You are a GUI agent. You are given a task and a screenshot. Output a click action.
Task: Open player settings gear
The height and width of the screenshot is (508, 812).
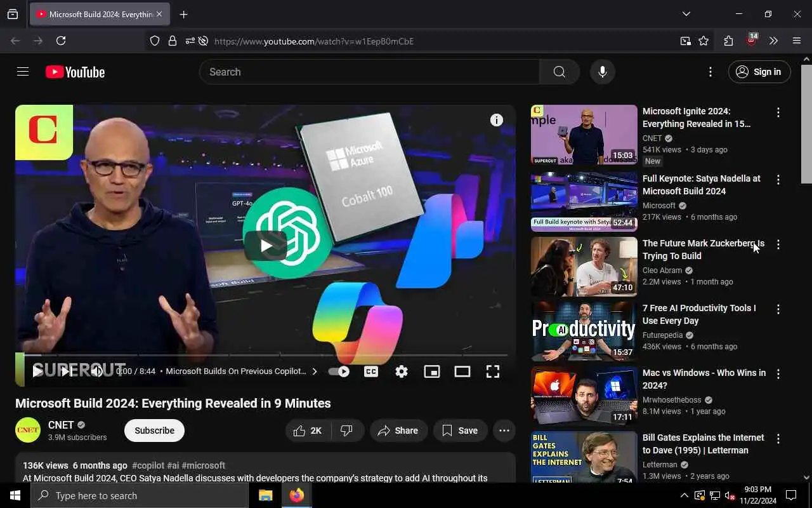coord(402,371)
